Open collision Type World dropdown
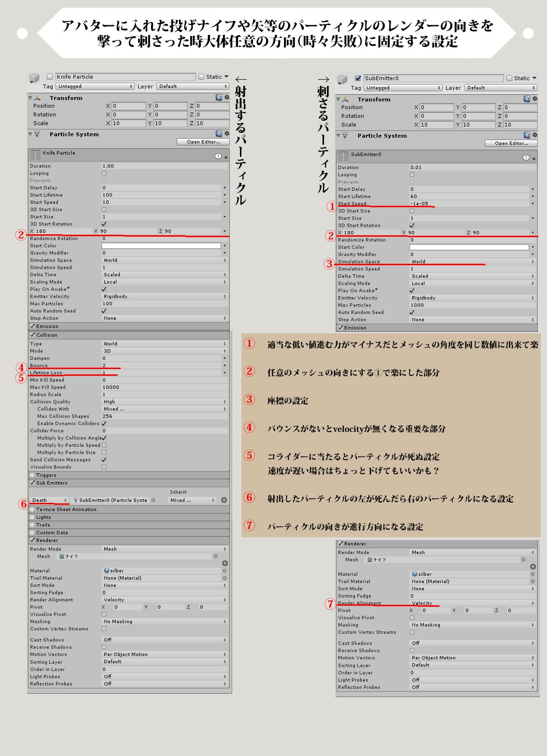This screenshot has height=756, width=547. [x=165, y=343]
